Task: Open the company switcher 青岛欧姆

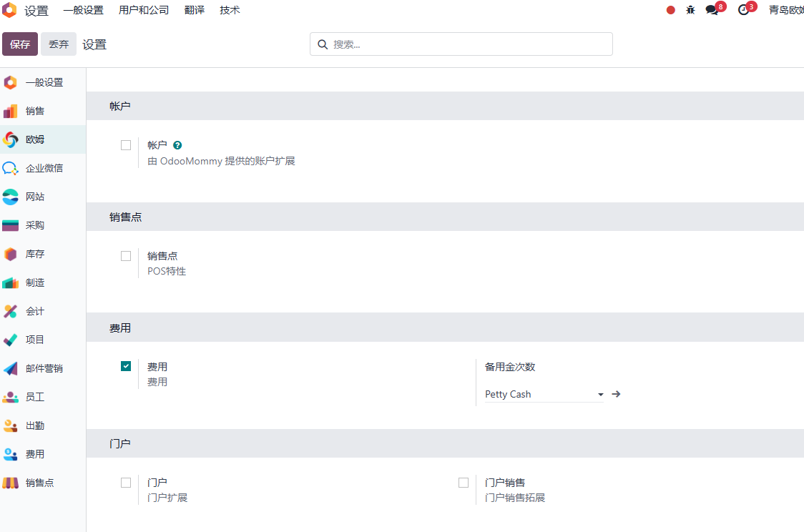Action: 786,10
